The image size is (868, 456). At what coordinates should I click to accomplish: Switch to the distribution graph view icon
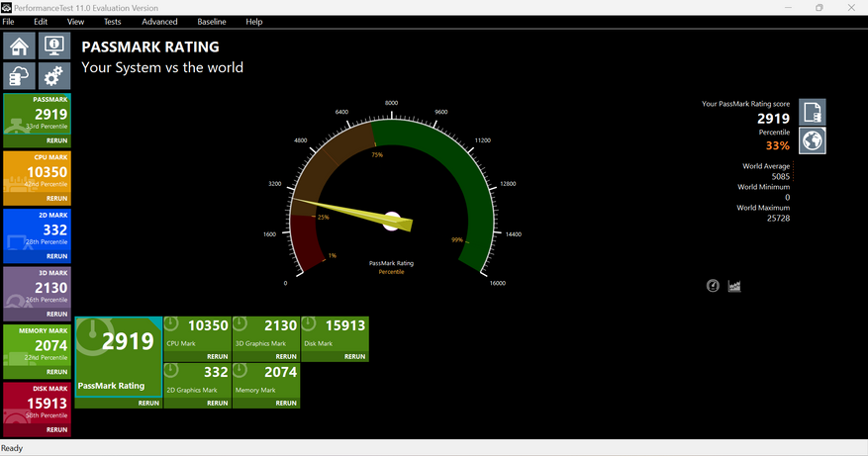pyautogui.click(x=734, y=286)
